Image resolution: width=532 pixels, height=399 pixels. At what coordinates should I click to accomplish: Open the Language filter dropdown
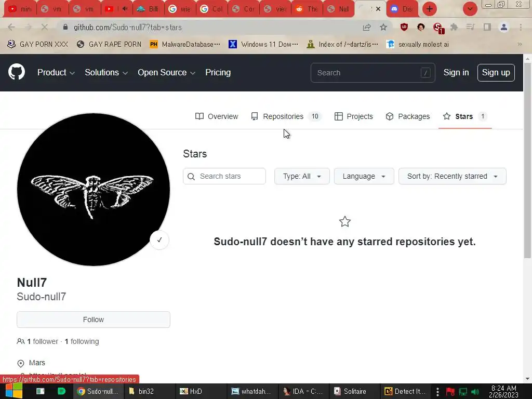(364, 177)
